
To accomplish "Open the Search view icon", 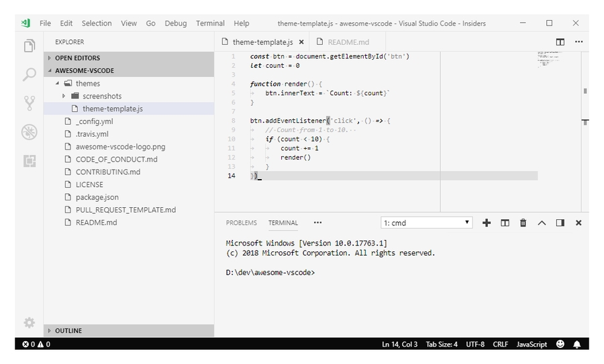I will click(x=29, y=74).
